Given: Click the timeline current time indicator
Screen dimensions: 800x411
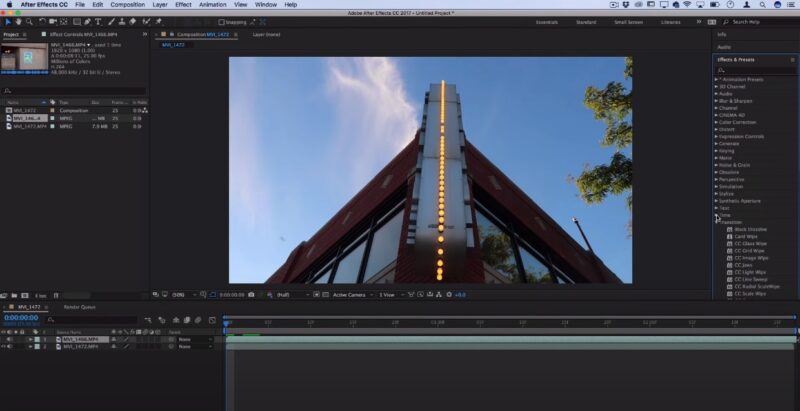Looking at the screenshot, I should click(x=226, y=322).
